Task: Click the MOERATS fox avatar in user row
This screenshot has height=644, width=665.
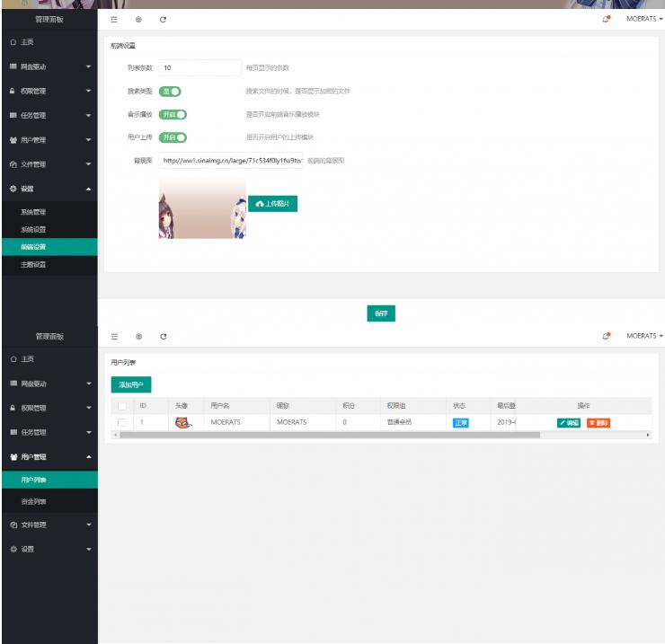Action: click(183, 422)
